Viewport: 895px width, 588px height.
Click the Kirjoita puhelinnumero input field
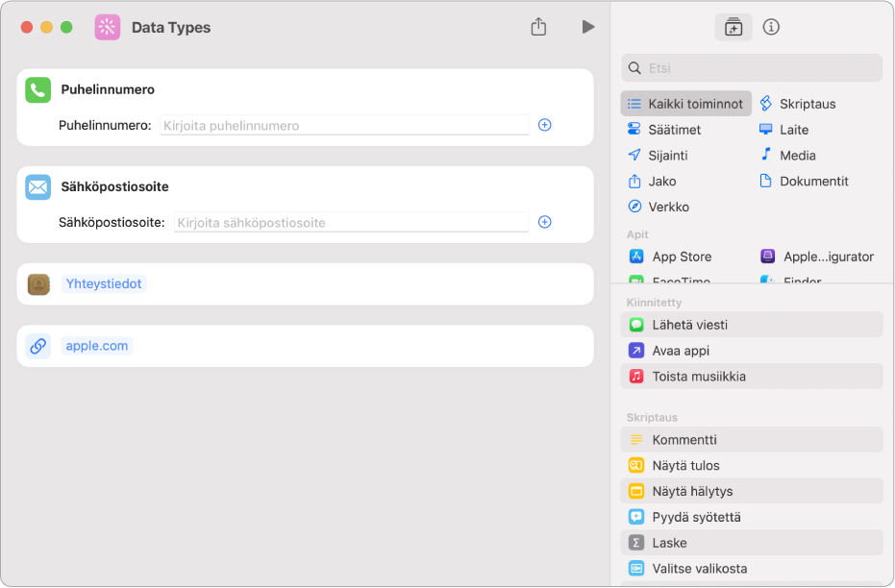[x=344, y=126]
